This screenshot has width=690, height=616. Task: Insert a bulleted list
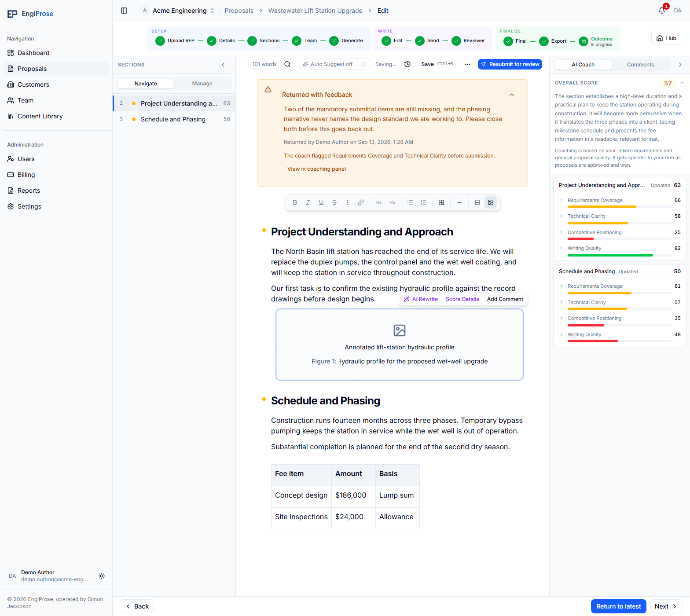pos(410,202)
